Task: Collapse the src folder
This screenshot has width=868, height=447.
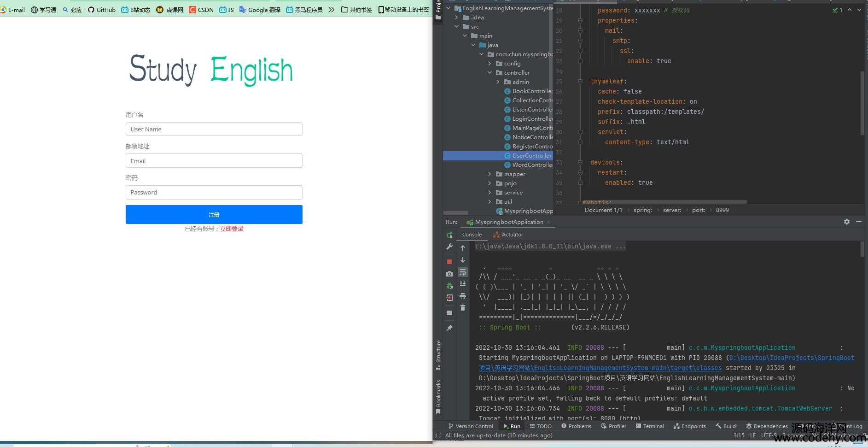Action: tap(456, 27)
